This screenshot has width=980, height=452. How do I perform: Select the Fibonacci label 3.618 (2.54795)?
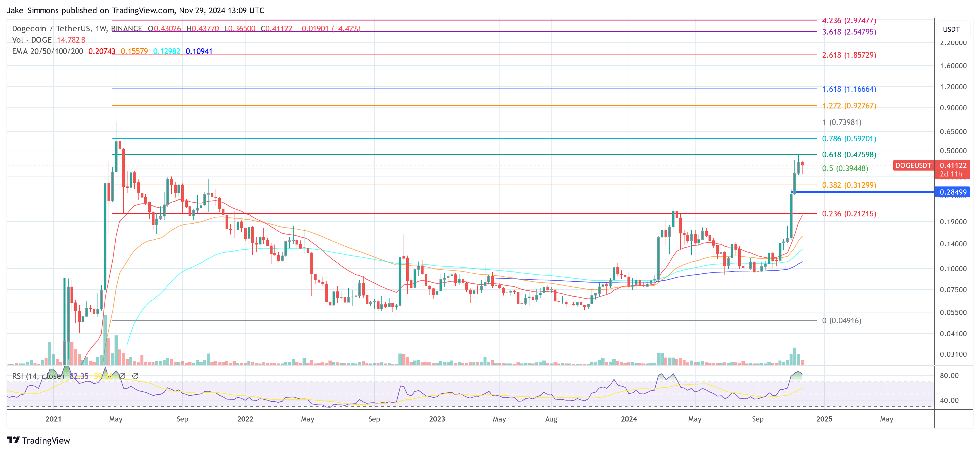tap(849, 32)
